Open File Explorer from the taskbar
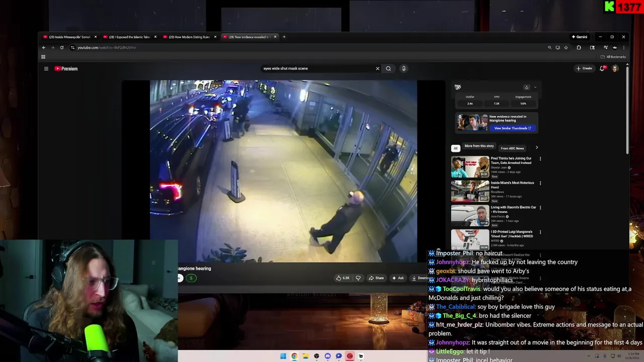Screen dimensions: 644x362 pyautogui.click(x=305, y=356)
